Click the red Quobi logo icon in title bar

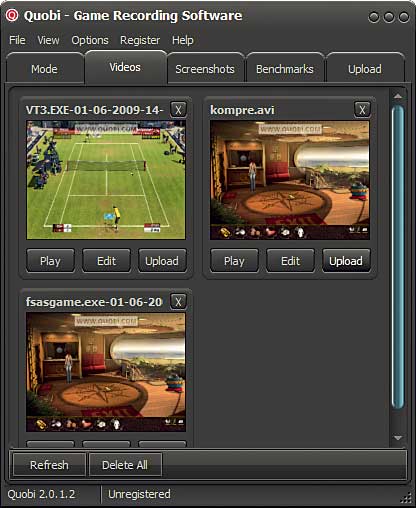(12, 15)
